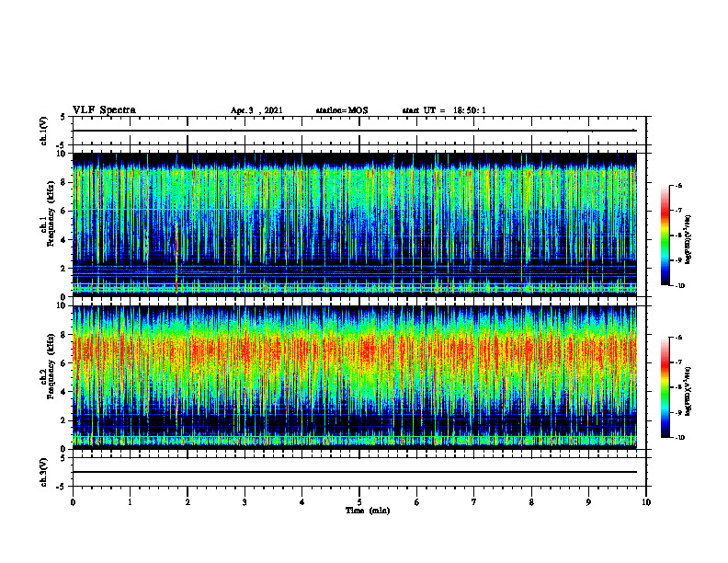Click the "-6" label on ch.1 color bar
Screen dimensions: 728x563
coord(678,185)
